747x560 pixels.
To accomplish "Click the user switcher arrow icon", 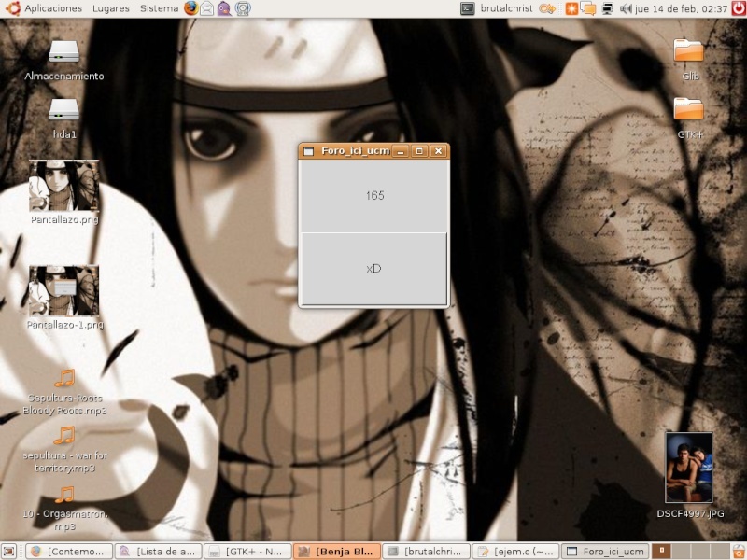I will (547, 8).
